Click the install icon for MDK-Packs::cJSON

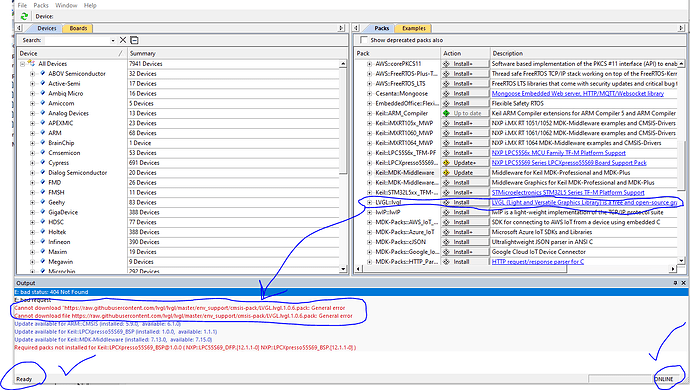click(x=446, y=242)
